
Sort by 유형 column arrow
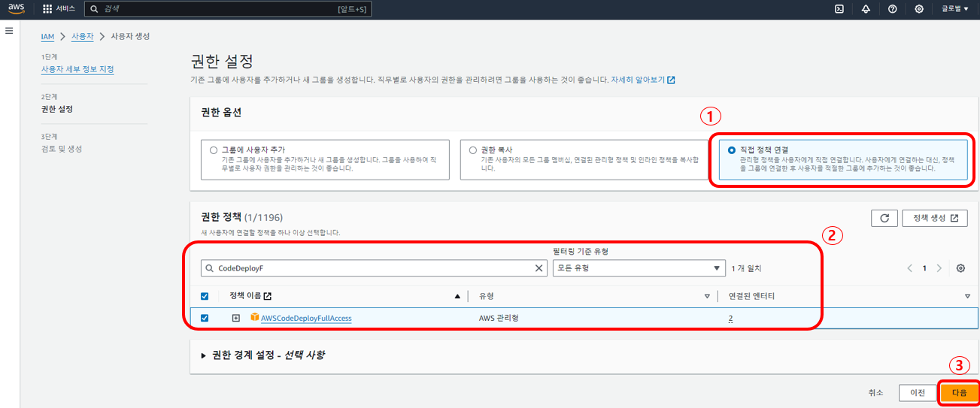[707, 296]
